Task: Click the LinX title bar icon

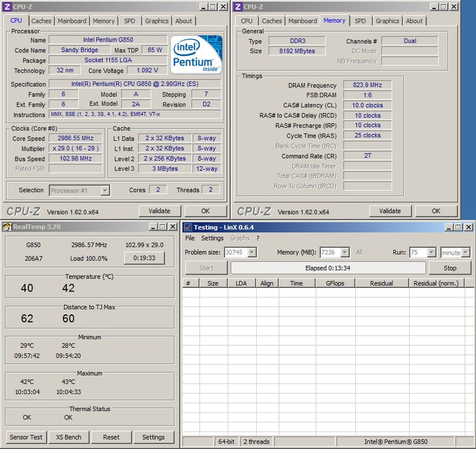Action: pos(187,227)
